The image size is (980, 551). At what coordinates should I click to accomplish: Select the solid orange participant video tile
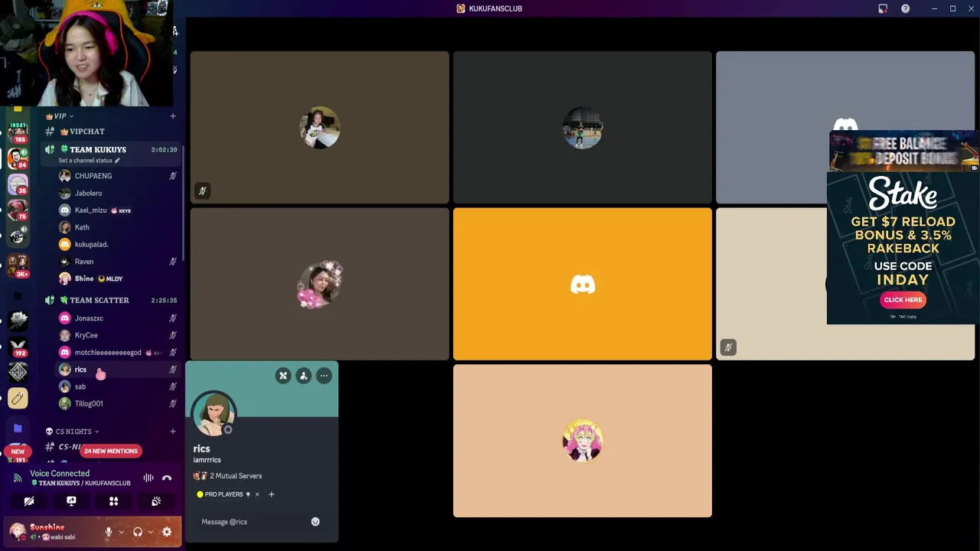tap(583, 284)
